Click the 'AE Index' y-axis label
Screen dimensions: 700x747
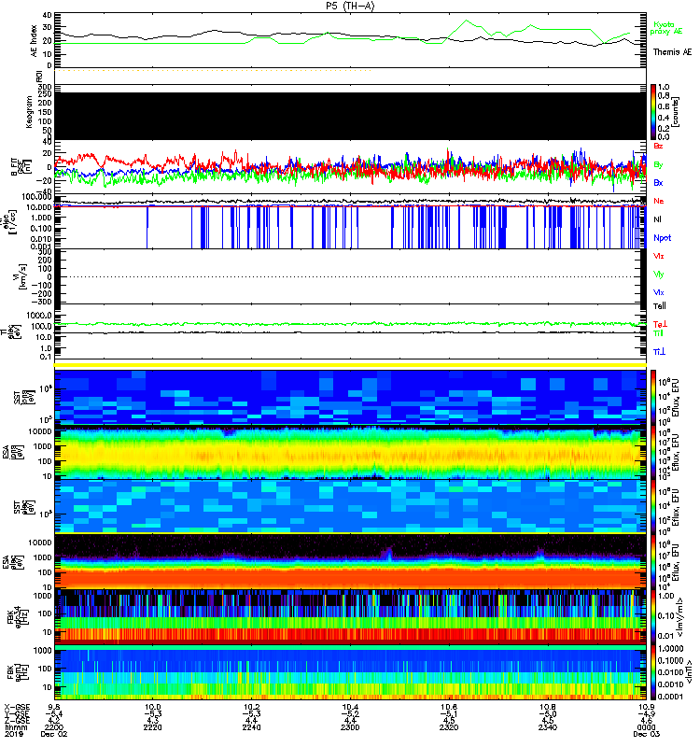[x=34, y=41]
